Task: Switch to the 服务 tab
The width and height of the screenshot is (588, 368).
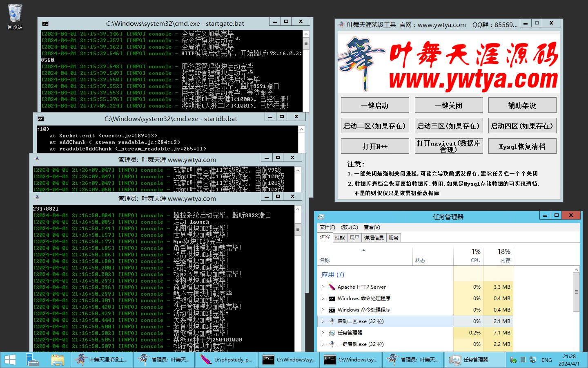Action: (394, 238)
